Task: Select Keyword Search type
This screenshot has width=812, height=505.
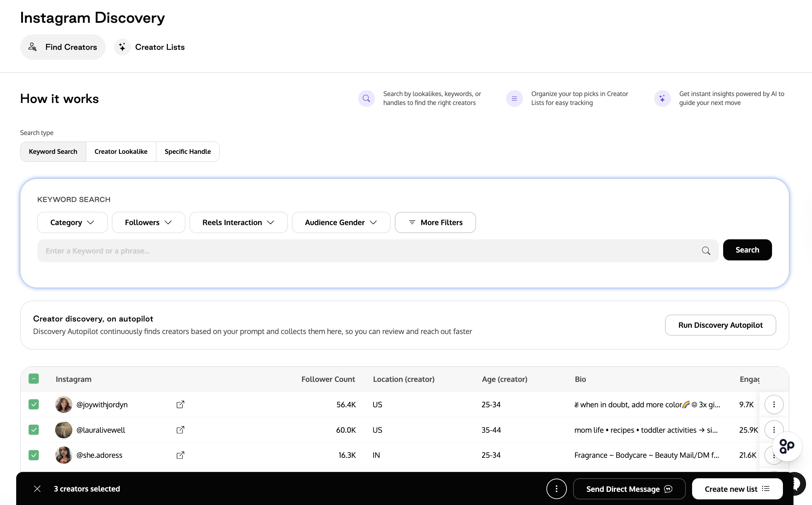Action: [x=53, y=151]
